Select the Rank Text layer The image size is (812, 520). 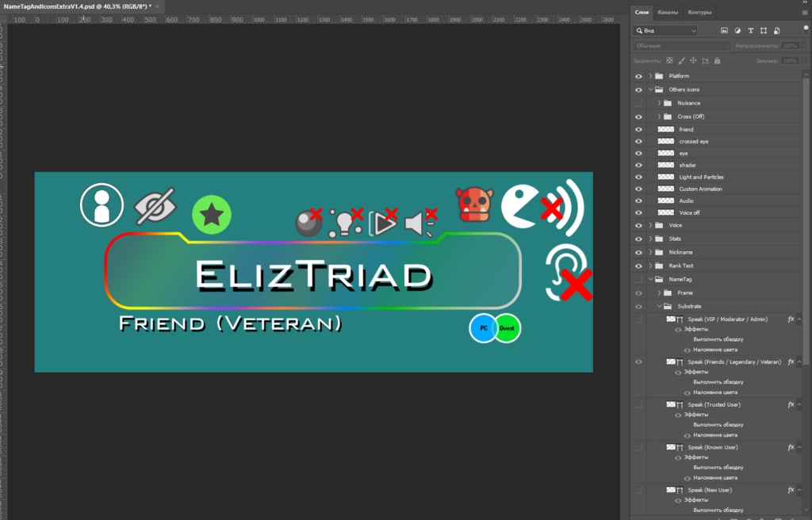685,265
